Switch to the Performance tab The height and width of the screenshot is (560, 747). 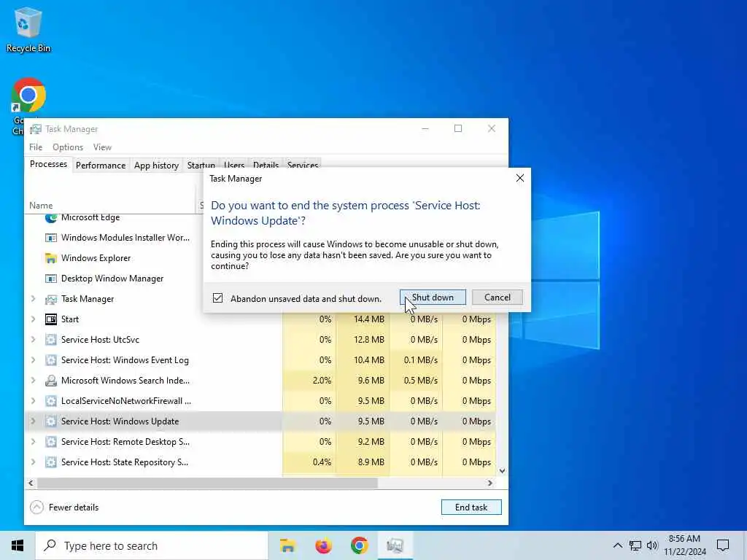tap(101, 166)
